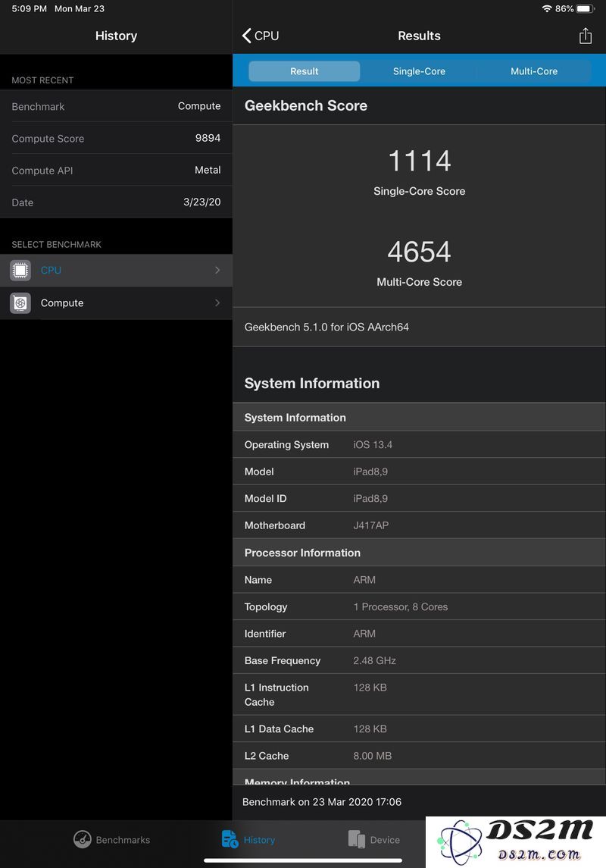This screenshot has height=868, width=606.
Task: Select the Base Frequency value 2.48 GHz
Action: [374, 661]
